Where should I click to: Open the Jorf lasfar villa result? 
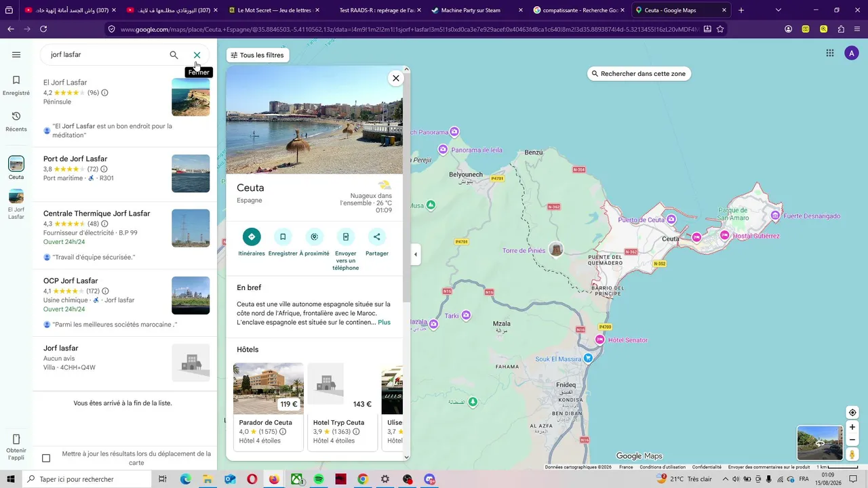125,364
